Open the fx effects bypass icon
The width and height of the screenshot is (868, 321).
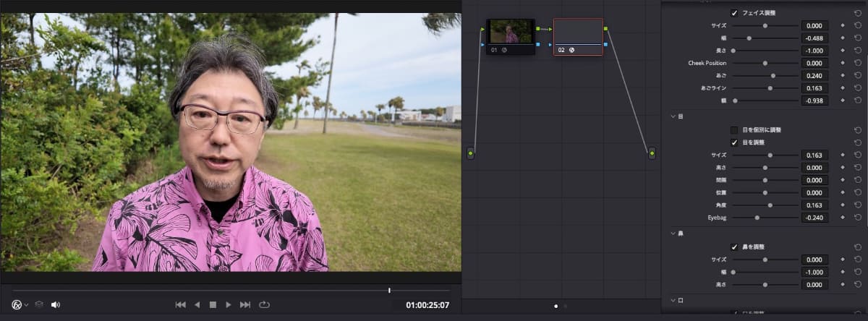(x=17, y=304)
